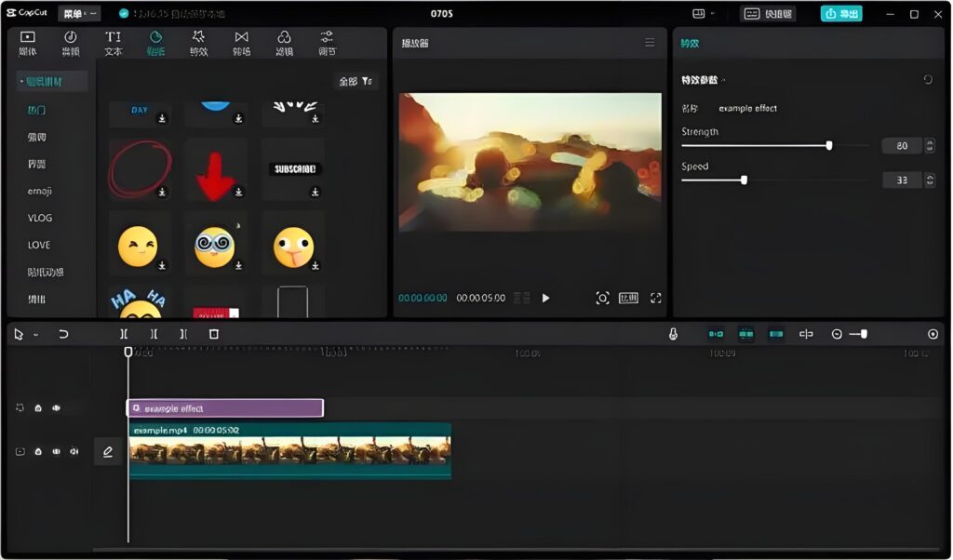Toggle auto snapping in timeline toolbar
Viewport: 953px width, 560px height.
click(745, 334)
